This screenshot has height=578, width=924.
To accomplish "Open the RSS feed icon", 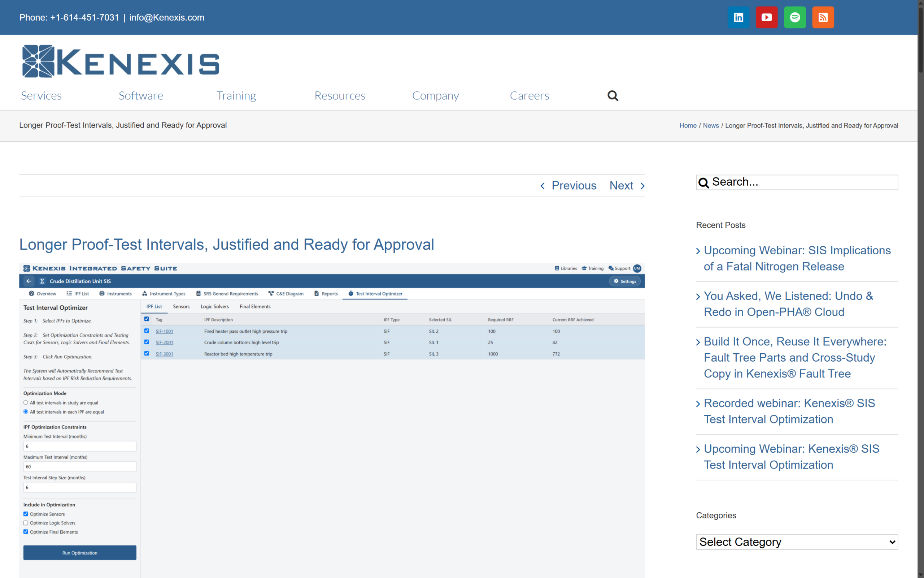I will coord(823,17).
